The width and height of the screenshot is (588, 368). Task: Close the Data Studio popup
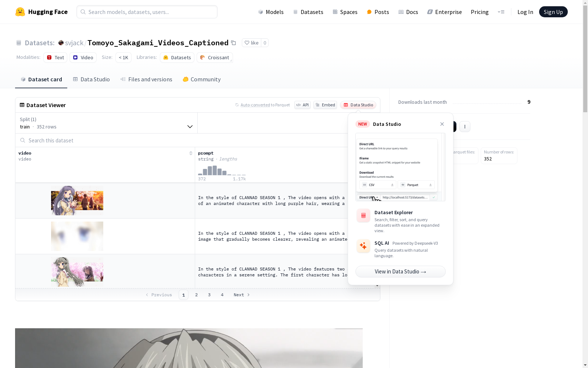[442, 124]
